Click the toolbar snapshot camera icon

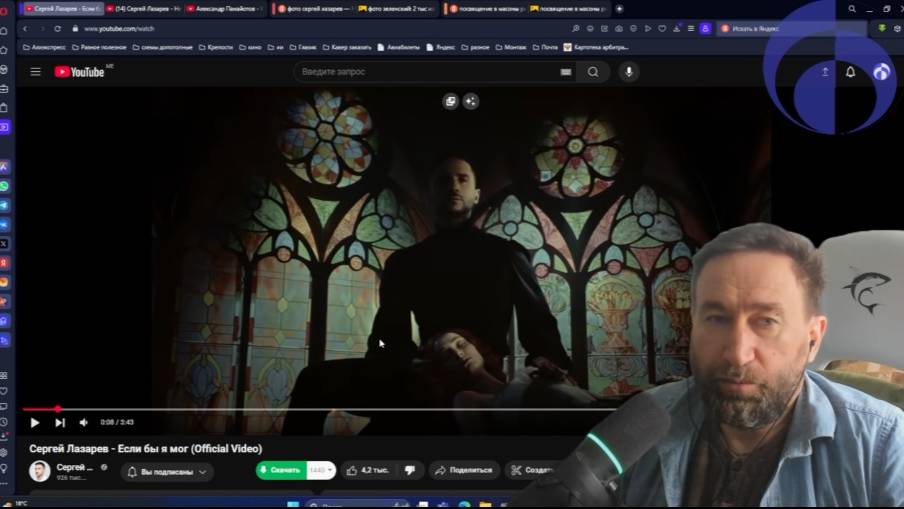pyautogui.click(x=619, y=28)
